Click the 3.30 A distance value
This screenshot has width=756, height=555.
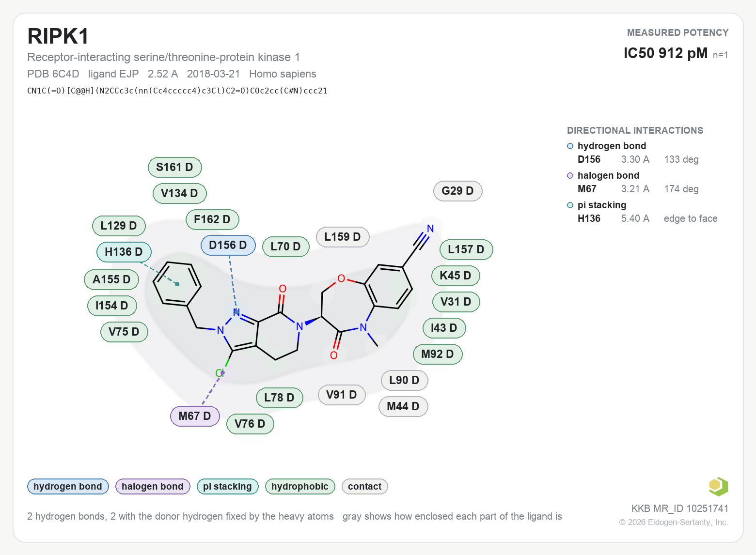click(635, 159)
